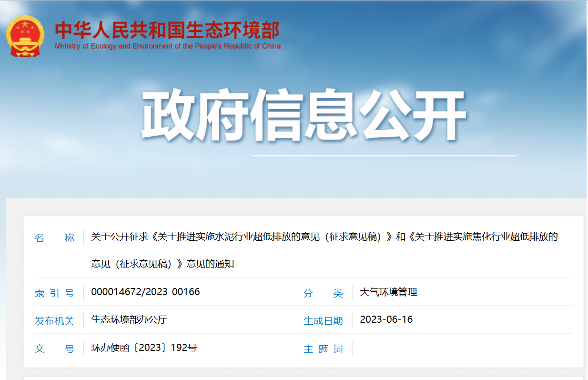Click the title's second line ending 意见的通知

(162, 264)
